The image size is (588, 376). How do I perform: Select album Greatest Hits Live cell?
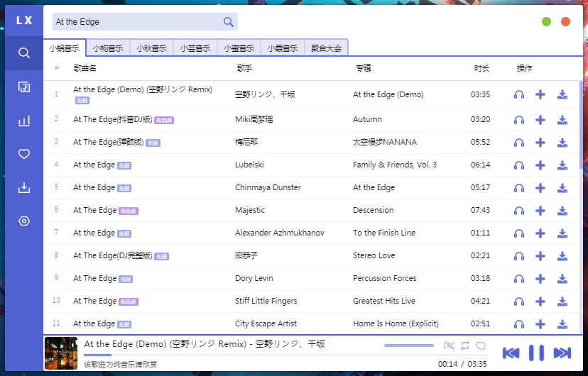pos(384,301)
